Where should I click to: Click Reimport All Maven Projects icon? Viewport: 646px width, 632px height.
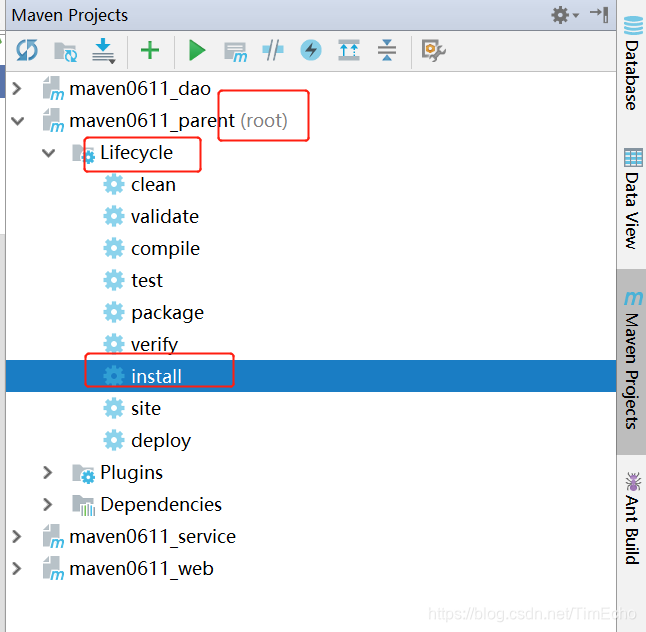(27, 50)
